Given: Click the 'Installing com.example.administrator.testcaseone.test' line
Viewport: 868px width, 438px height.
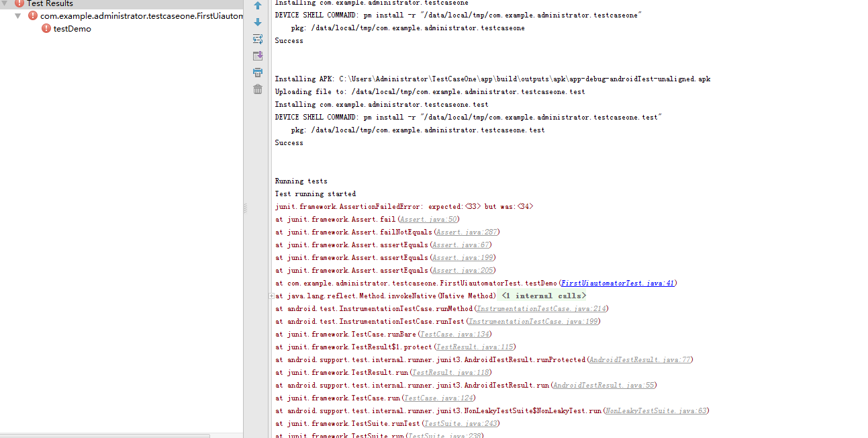Looking at the screenshot, I should (x=381, y=104).
